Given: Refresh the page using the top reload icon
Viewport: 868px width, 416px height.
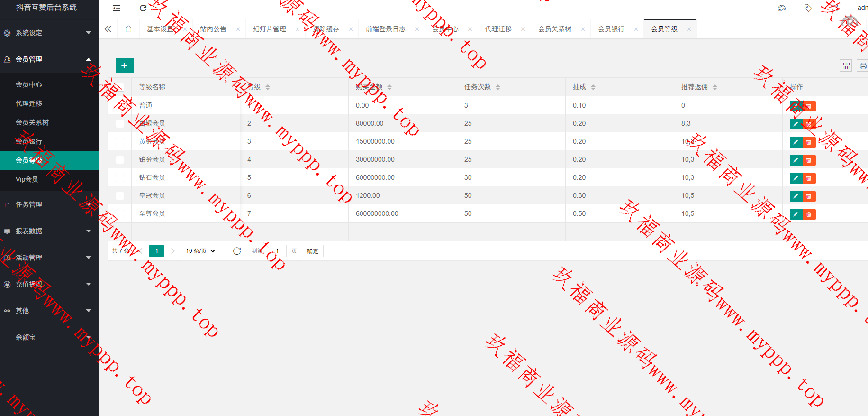Looking at the screenshot, I should point(143,8).
